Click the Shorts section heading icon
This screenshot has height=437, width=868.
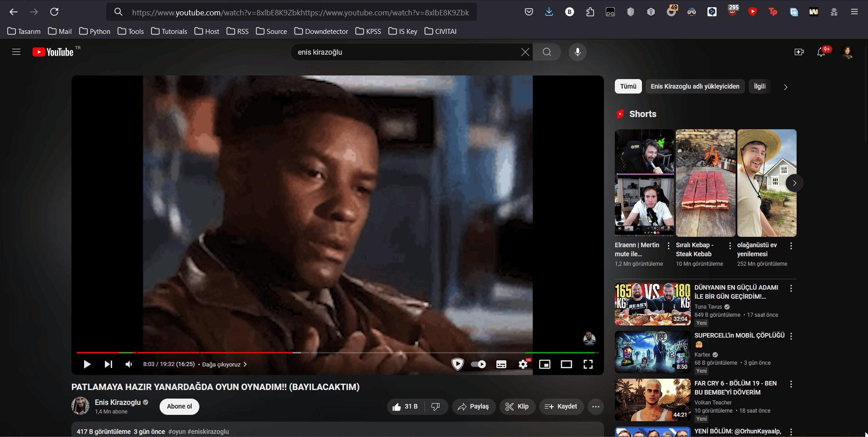pyautogui.click(x=620, y=114)
